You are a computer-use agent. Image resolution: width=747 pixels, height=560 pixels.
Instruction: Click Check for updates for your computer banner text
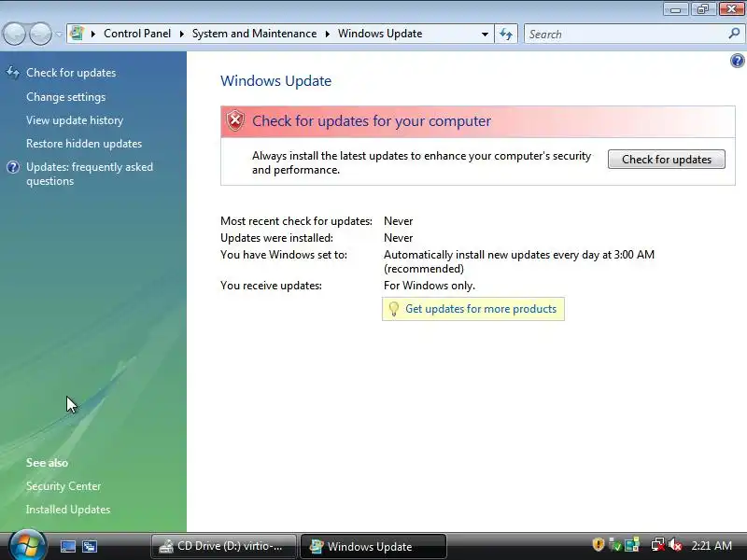(372, 121)
